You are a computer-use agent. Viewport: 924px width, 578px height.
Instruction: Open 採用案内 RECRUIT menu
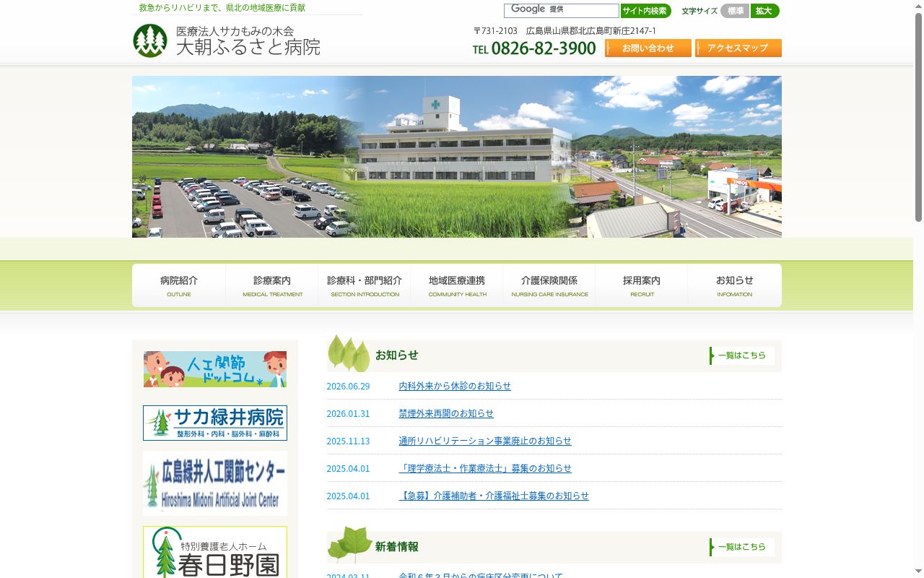[x=642, y=285]
